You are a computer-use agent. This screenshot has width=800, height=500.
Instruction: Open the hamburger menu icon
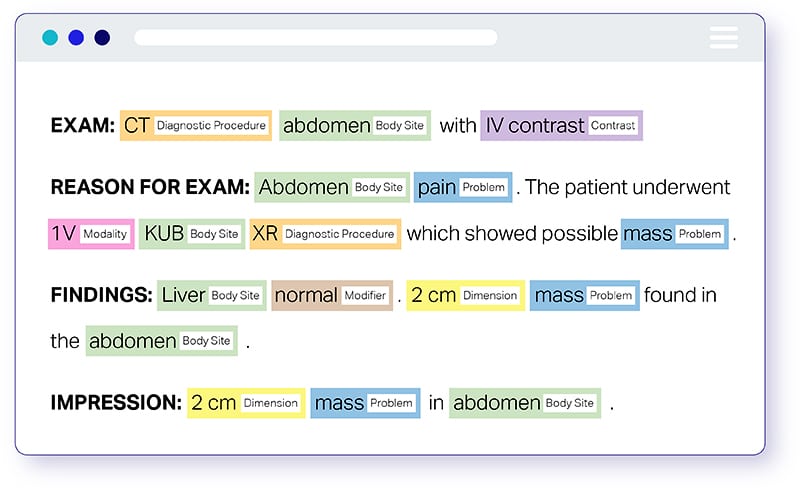723,38
